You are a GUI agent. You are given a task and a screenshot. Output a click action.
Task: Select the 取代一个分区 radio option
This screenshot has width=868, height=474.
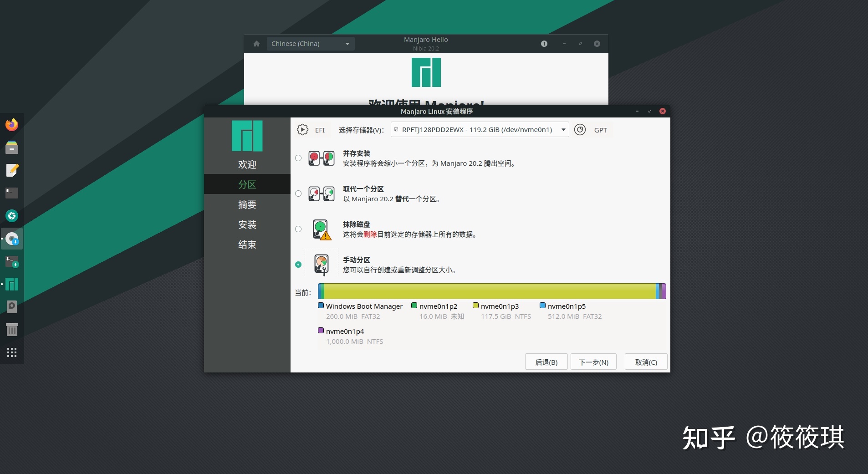click(x=298, y=194)
